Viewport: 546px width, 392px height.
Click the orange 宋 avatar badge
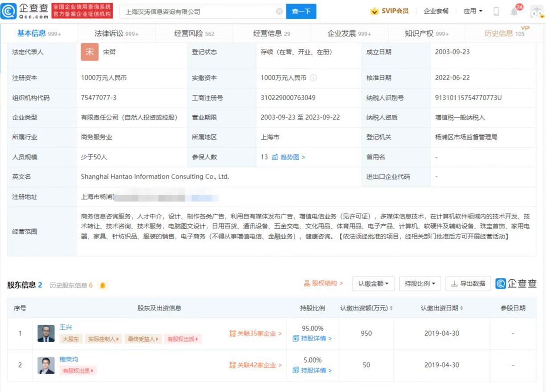pyautogui.click(x=90, y=52)
